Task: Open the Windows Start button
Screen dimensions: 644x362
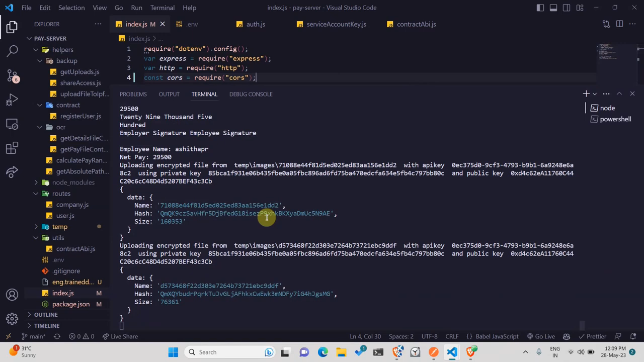Action: tap(173, 352)
